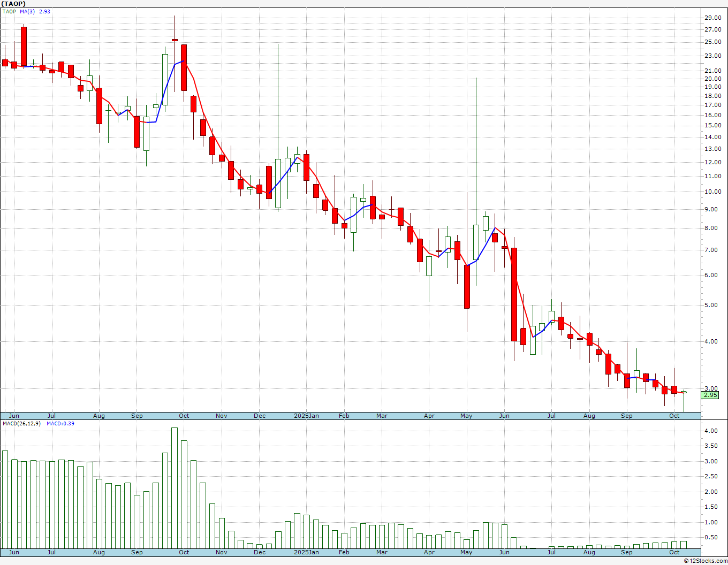728x565 pixels.
Task: Select the green "TAOP" legend label
Action: pyautogui.click(x=10, y=11)
